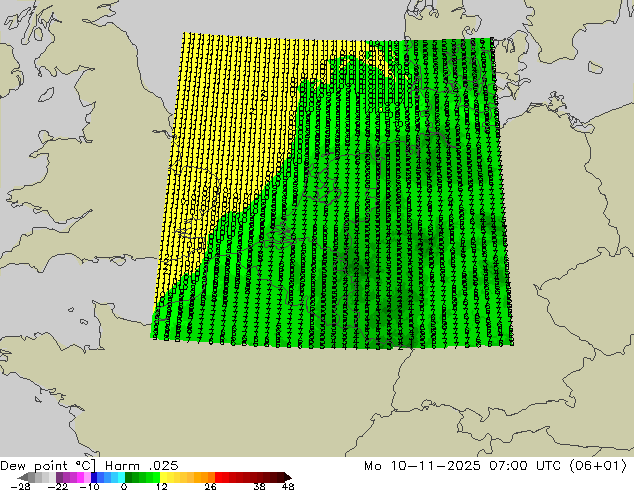Click the "26" scale label
The image size is (634, 490).
tap(210, 486)
